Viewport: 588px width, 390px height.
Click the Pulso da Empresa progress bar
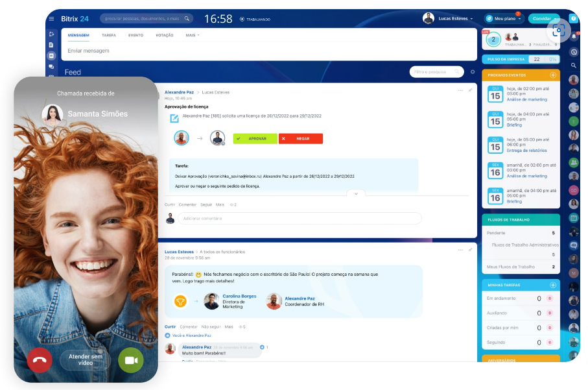coord(544,59)
